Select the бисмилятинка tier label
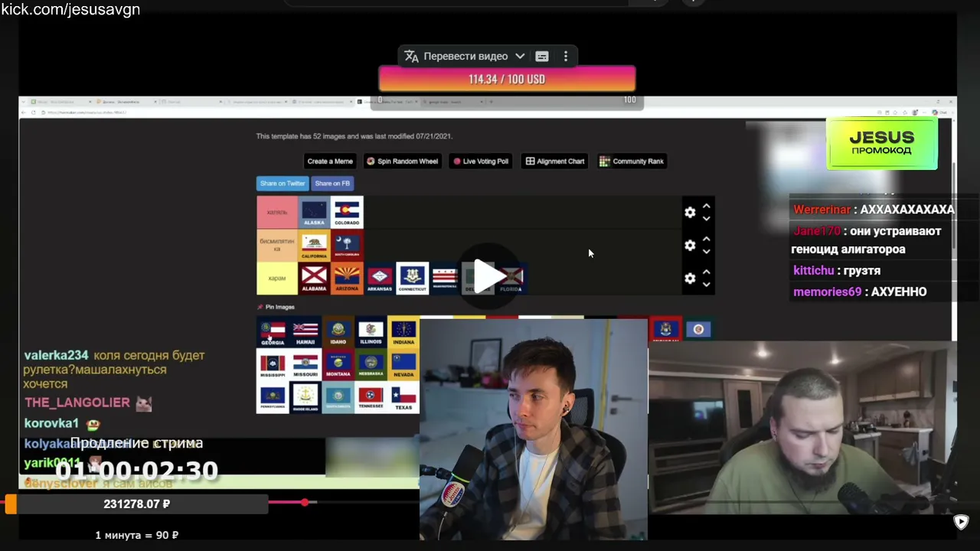Screen dimensions: 980x551 (x=277, y=246)
